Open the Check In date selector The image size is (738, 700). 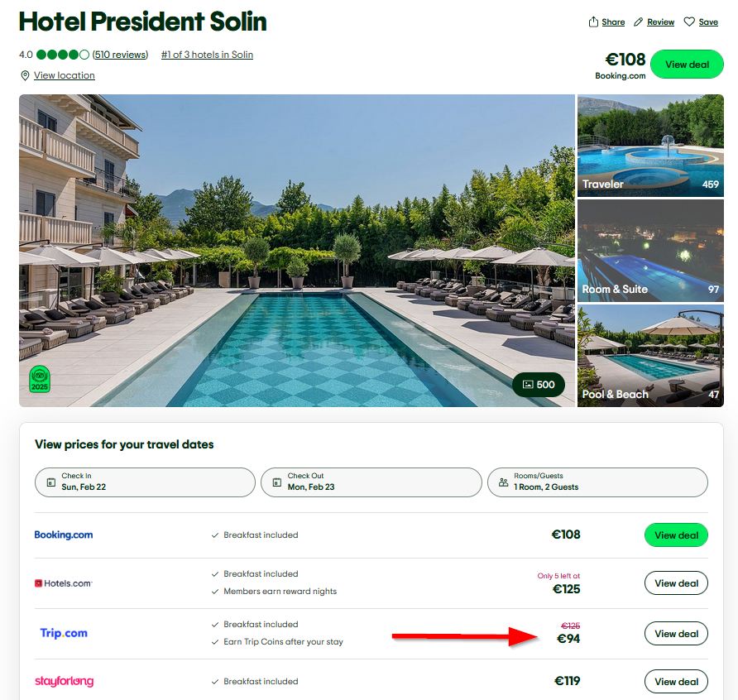[145, 482]
